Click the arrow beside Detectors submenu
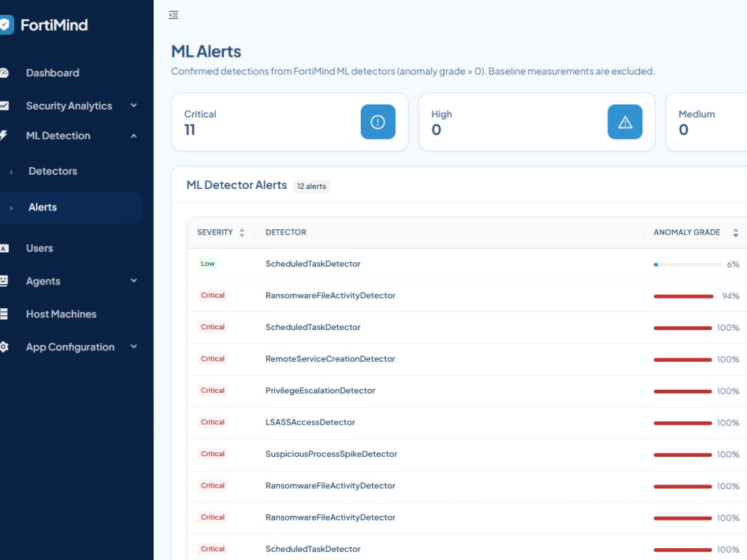 [11, 172]
